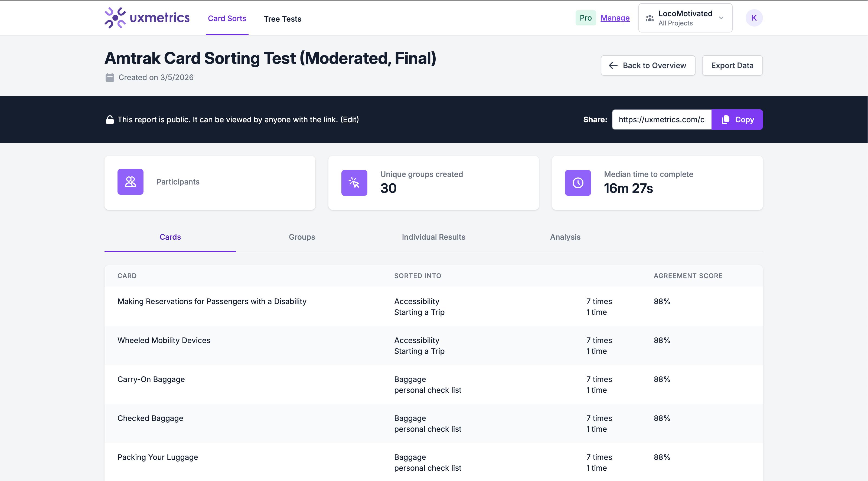Viewport: 868px width, 481px height.
Task: Switch to the Groups tab
Action: pyautogui.click(x=302, y=237)
